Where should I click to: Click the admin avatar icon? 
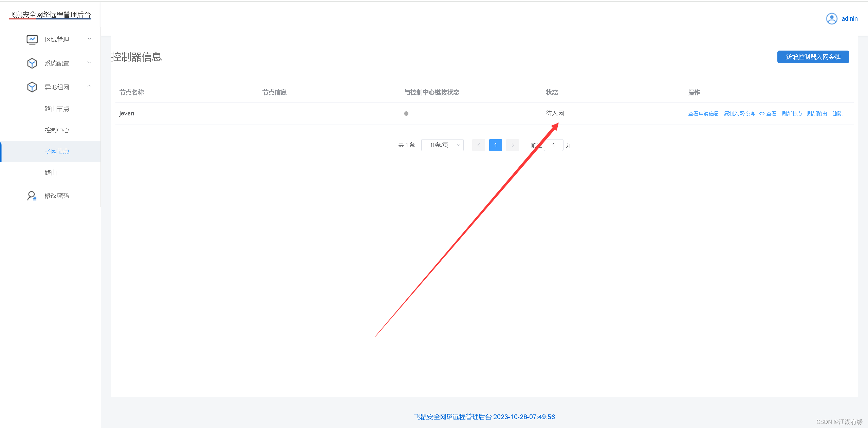click(x=831, y=19)
